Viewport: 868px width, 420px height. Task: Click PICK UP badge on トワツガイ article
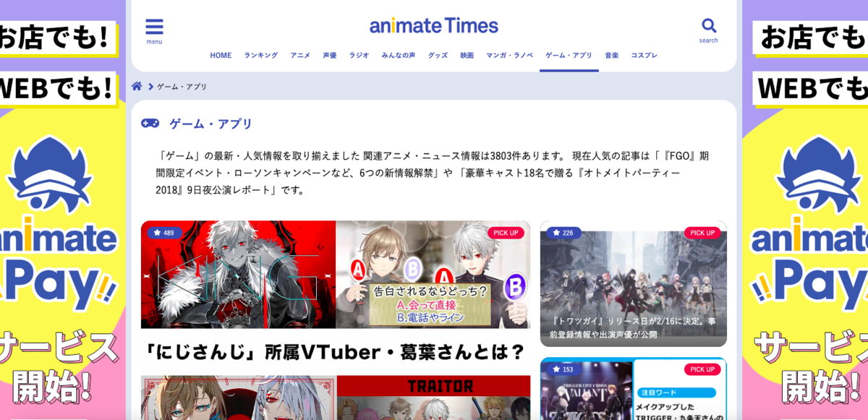(x=702, y=233)
